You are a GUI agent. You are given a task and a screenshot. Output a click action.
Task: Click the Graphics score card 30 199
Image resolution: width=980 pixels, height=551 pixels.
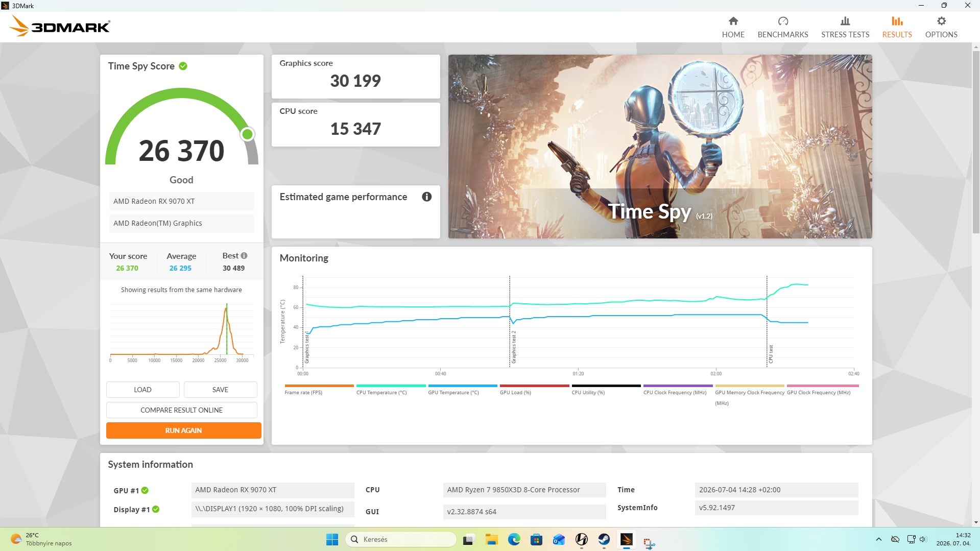pyautogui.click(x=355, y=76)
